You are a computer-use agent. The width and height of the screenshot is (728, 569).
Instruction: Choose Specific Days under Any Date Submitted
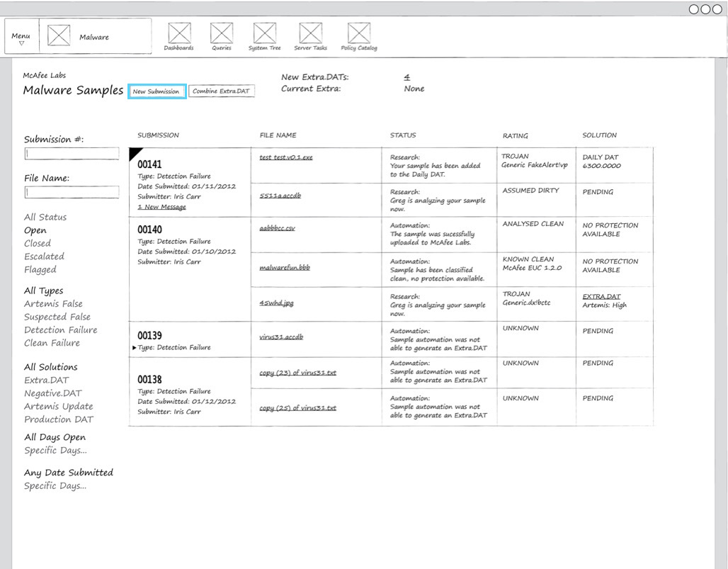click(x=55, y=486)
